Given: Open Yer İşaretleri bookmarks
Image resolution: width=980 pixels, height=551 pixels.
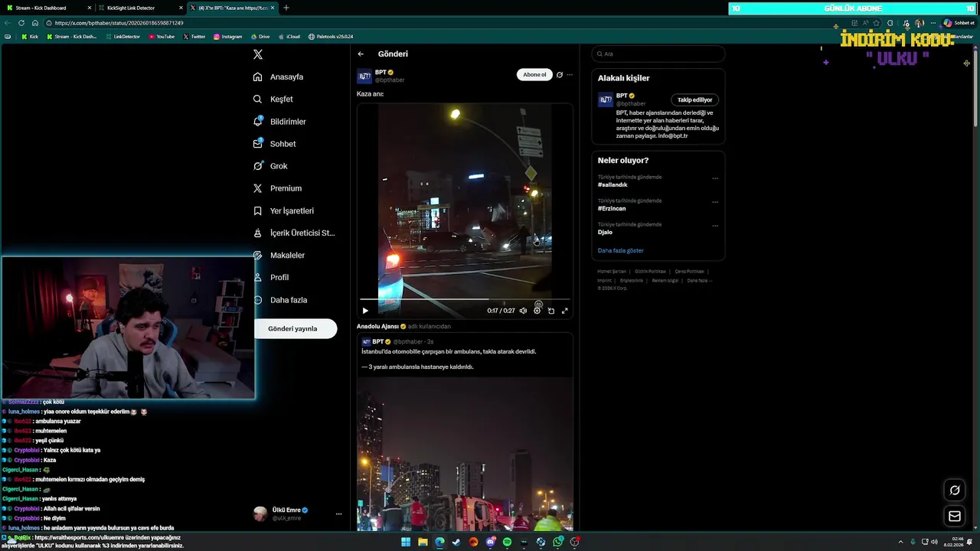Looking at the screenshot, I should [283, 210].
